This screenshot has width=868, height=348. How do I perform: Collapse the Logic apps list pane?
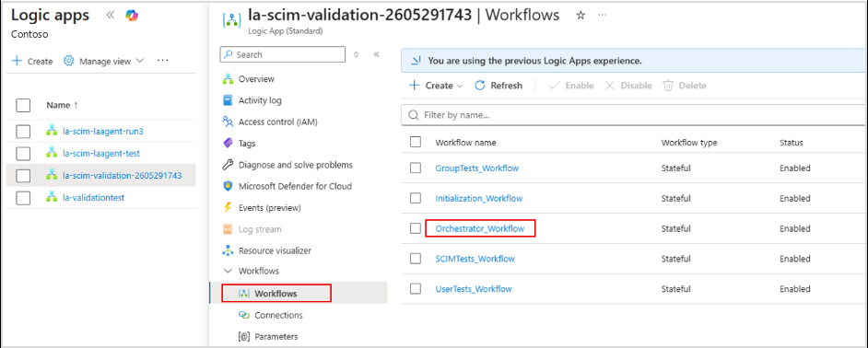pos(111,16)
